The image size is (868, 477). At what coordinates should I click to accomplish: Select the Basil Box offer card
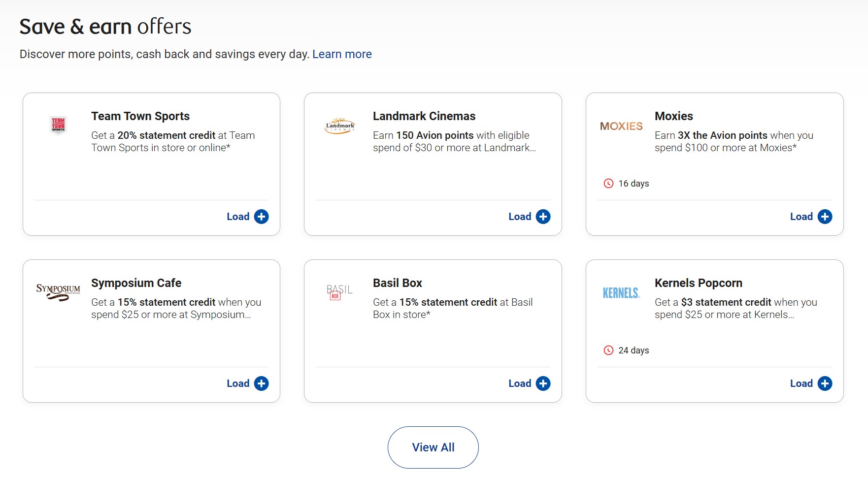[x=433, y=331]
